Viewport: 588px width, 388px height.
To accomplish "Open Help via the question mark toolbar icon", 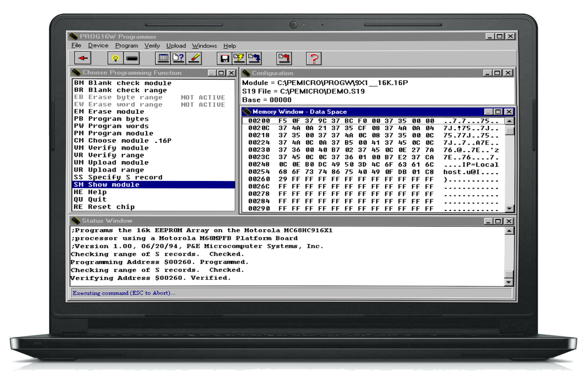I will (x=313, y=58).
